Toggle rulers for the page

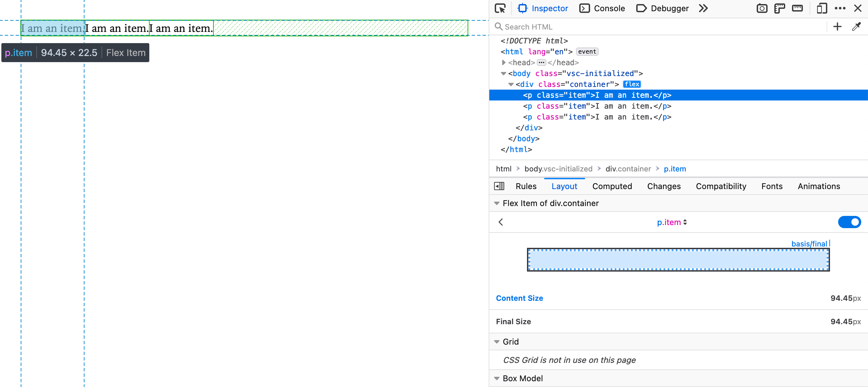point(779,8)
